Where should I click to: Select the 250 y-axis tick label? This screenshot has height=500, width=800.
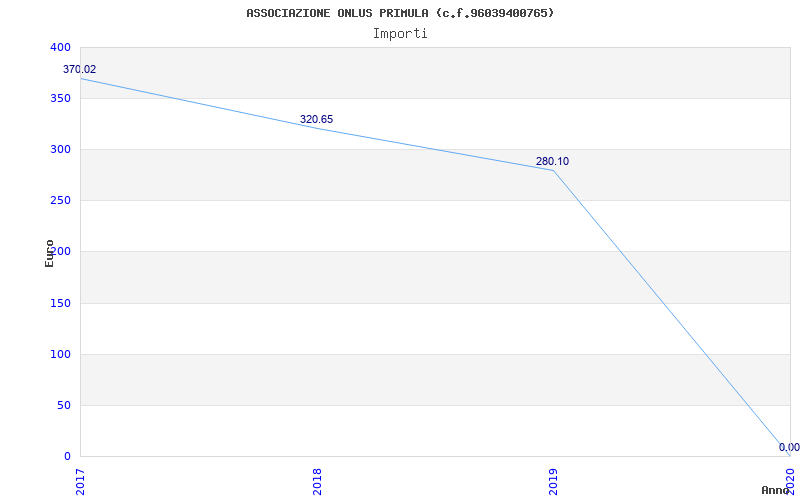click(60, 200)
